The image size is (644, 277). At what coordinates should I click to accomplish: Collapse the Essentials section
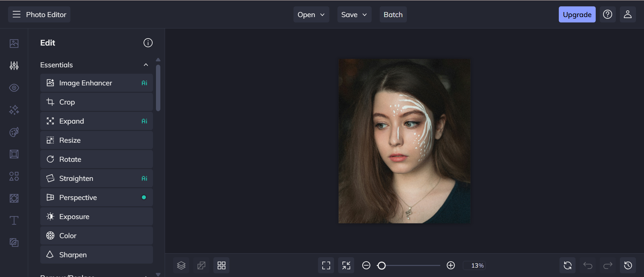point(146,65)
